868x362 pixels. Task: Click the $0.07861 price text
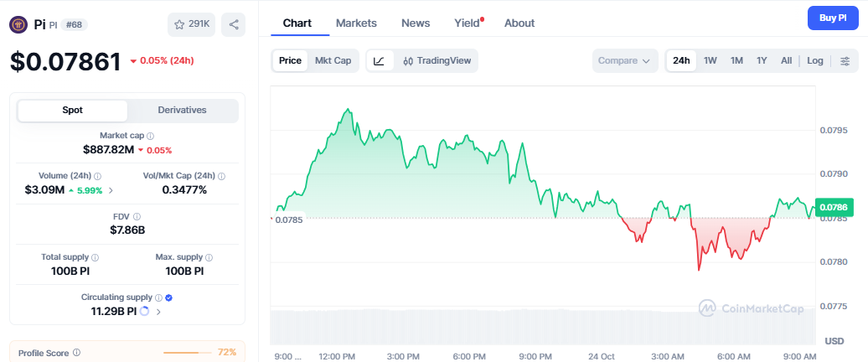(x=65, y=61)
